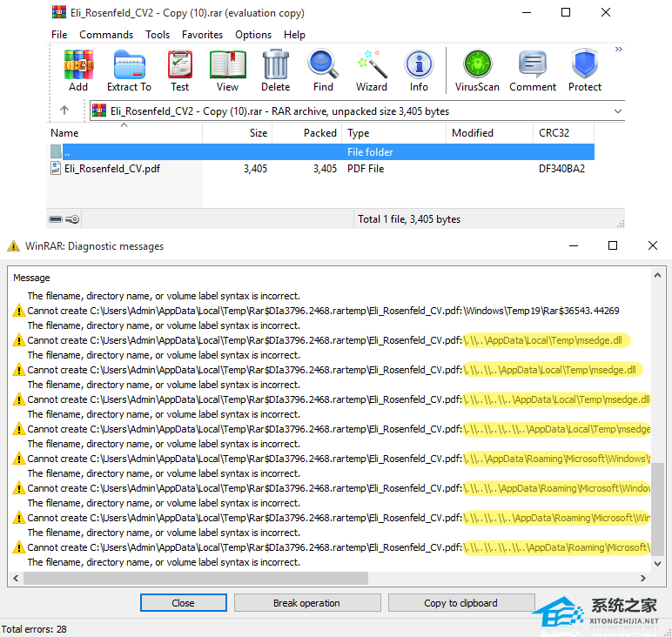Start VirusScan on archive

point(477,70)
